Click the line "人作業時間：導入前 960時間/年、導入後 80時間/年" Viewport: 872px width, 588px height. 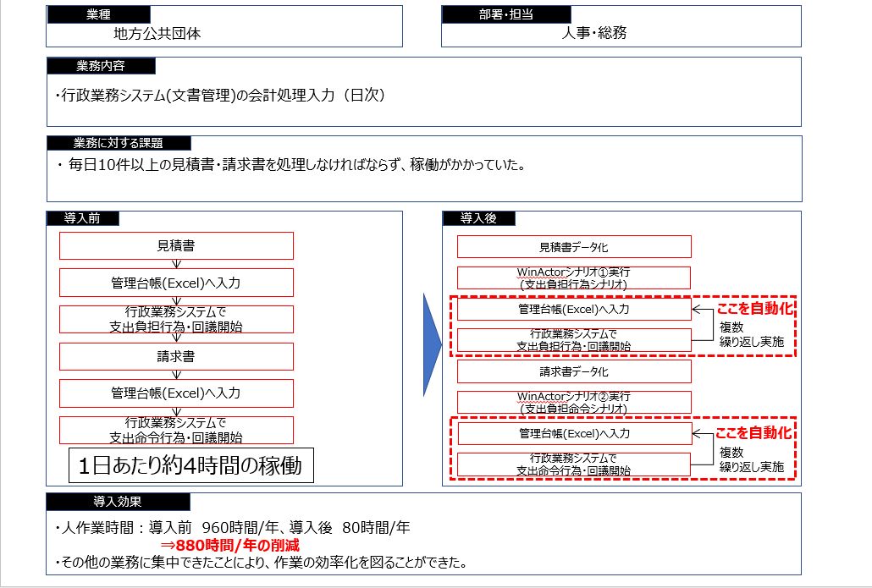click(x=233, y=527)
